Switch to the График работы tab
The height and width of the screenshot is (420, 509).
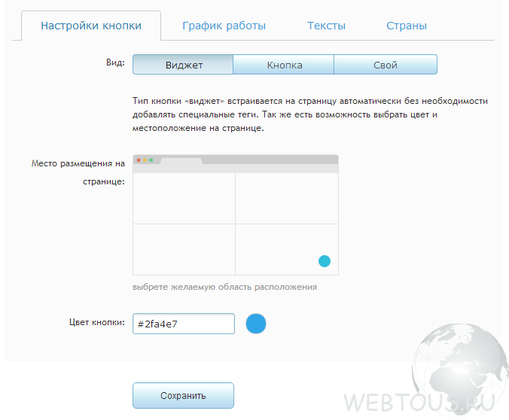[x=224, y=26]
